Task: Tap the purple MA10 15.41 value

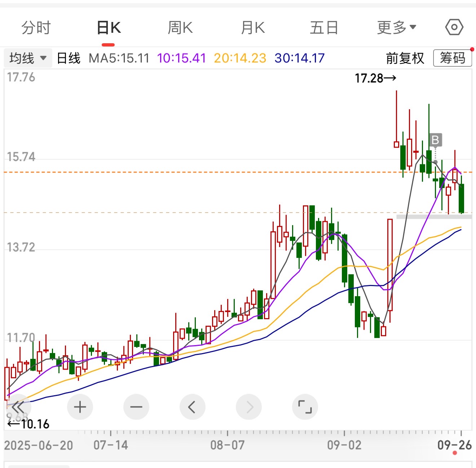Action: coord(181,58)
